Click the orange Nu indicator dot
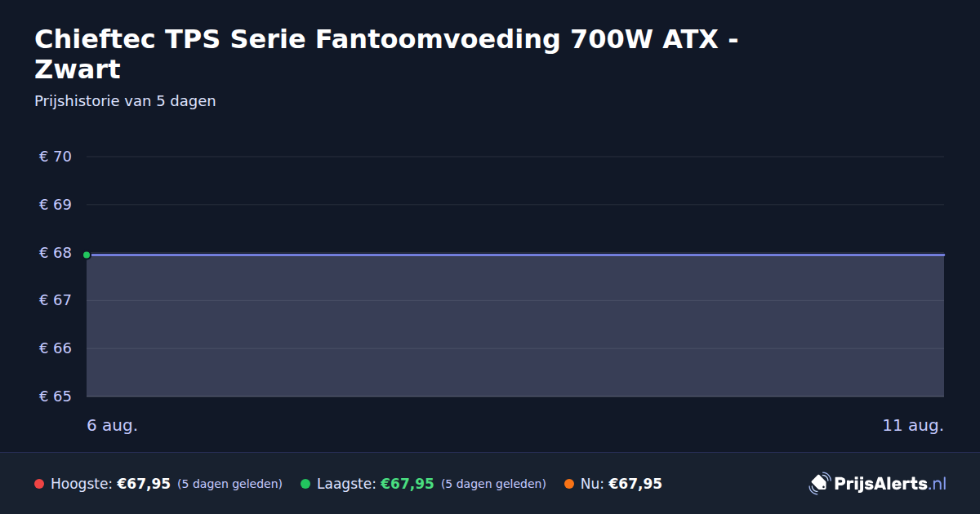980x514 pixels. 569,484
